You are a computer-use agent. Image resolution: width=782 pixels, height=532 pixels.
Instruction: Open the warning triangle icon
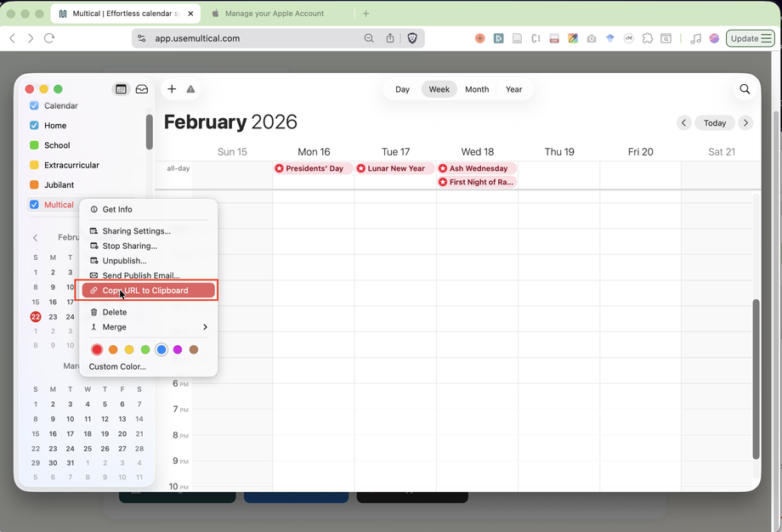point(190,88)
